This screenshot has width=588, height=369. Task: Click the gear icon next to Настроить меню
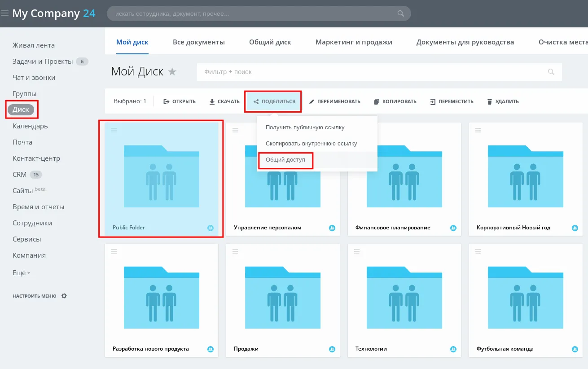click(x=64, y=296)
